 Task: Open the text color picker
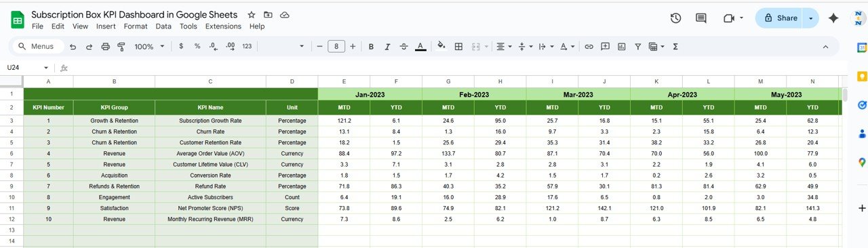[421, 46]
